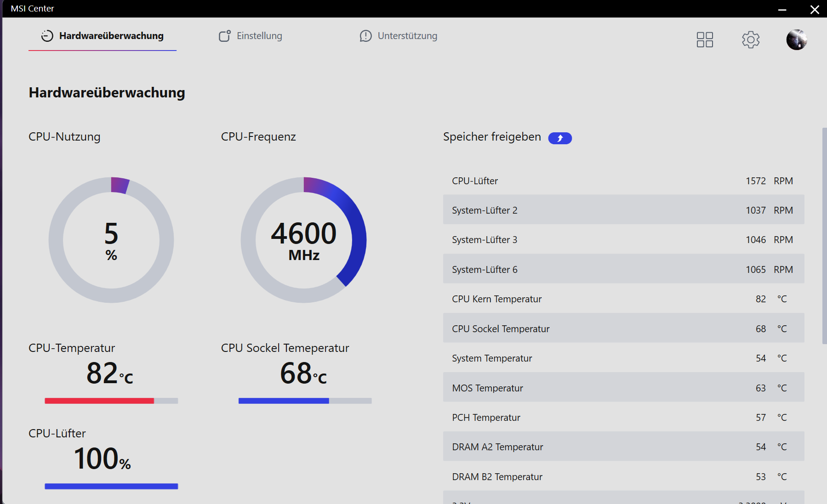827x504 pixels.
Task: Close the MSI Center window
Action: click(x=815, y=9)
